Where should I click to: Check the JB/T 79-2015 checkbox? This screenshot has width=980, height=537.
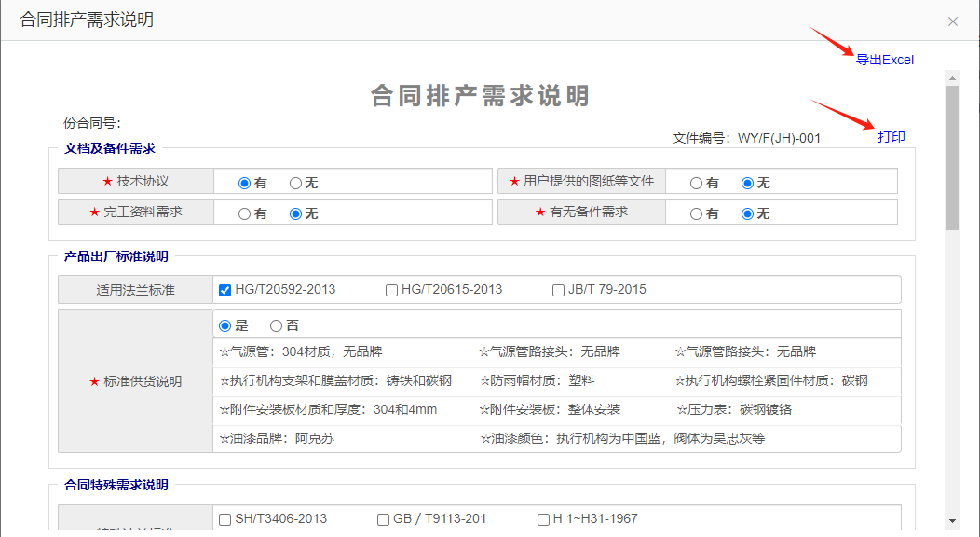558,290
